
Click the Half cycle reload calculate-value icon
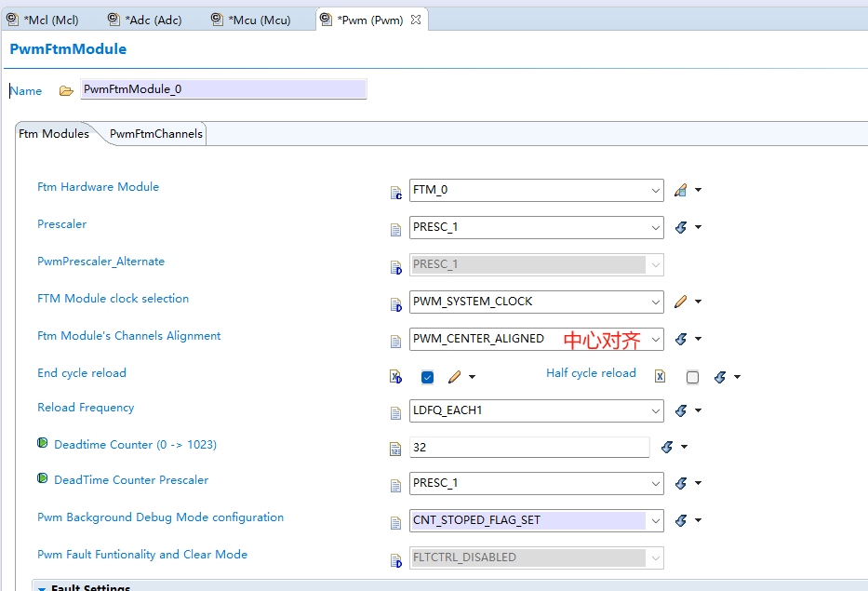[x=720, y=377]
